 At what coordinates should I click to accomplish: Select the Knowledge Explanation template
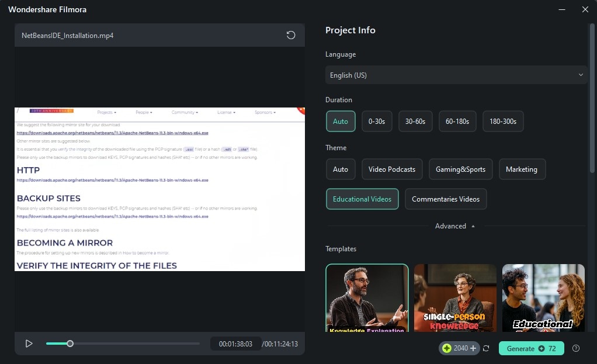(x=367, y=298)
